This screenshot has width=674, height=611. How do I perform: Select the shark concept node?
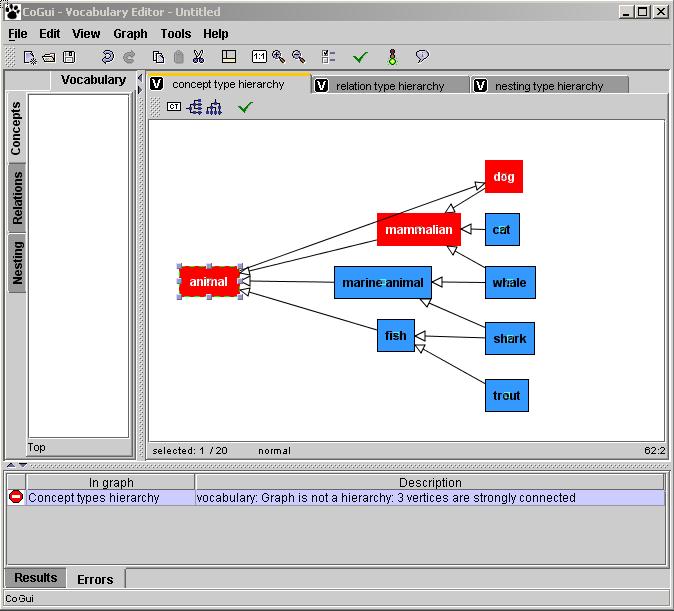tap(510, 338)
